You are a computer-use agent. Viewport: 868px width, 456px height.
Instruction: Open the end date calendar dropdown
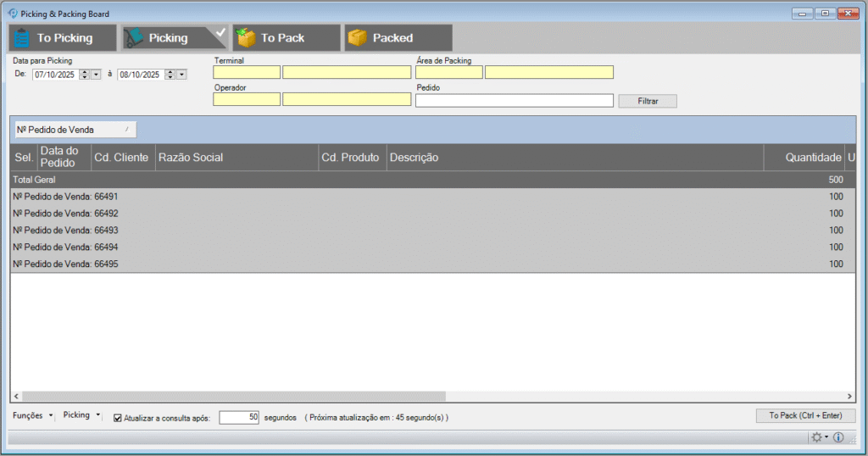point(181,75)
